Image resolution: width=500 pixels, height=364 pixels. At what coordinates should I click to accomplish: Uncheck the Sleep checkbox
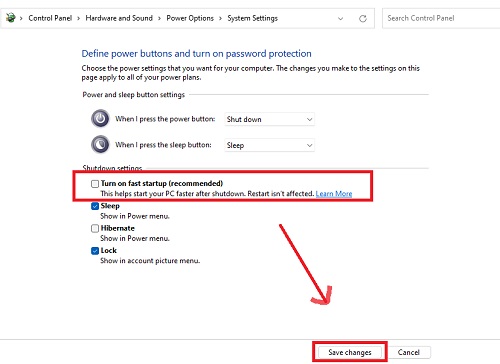pos(95,206)
